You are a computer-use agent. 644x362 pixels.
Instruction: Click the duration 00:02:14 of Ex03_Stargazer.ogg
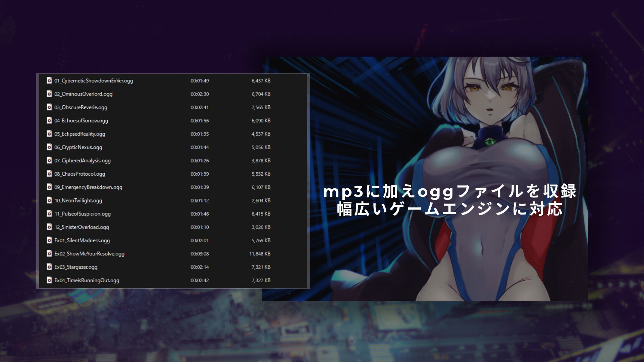tap(200, 267)
